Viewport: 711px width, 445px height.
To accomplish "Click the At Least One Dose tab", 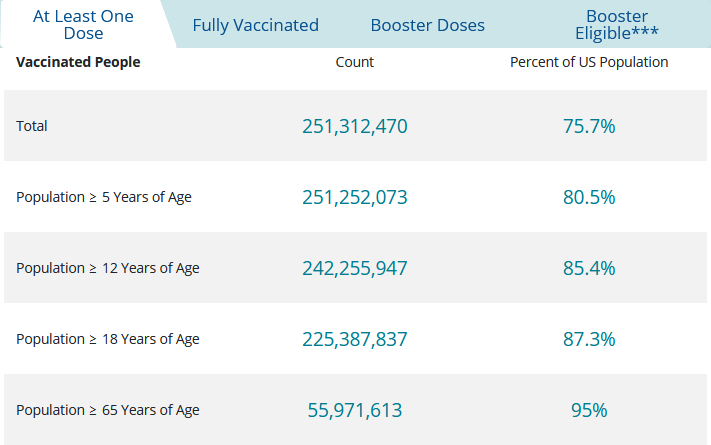I will [83, 25].
